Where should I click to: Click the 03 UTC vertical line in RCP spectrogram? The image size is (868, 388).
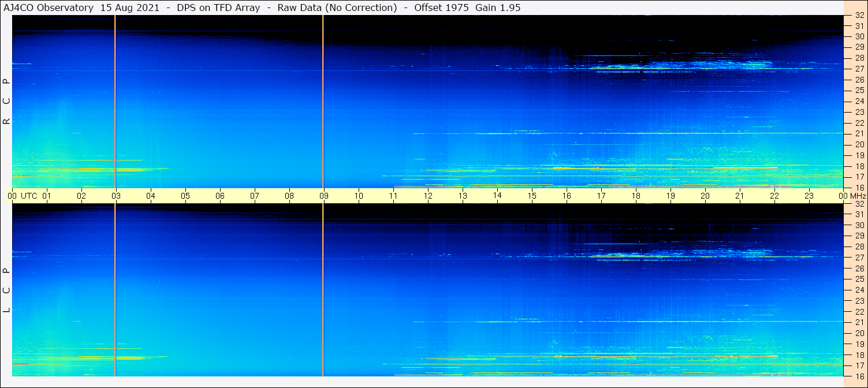pyautogui.click(x=116, y=102)
